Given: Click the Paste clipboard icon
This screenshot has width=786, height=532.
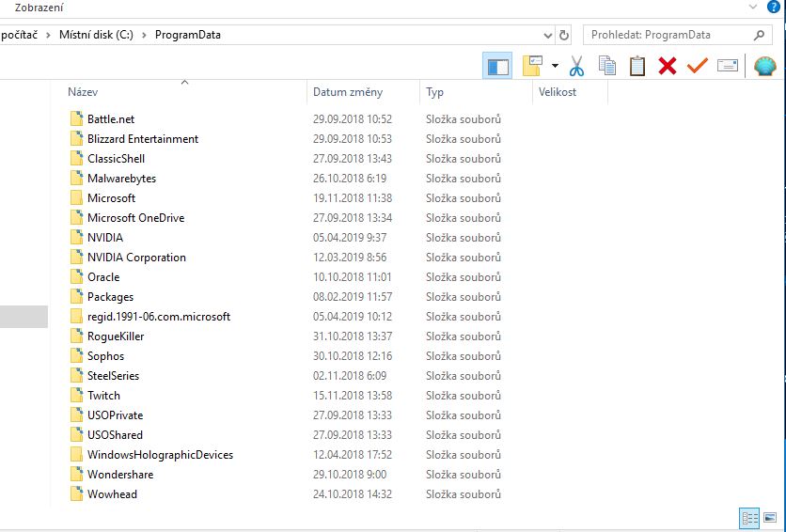Looking at the screenshot, I should pyautogui.click(x=637, y=66).
